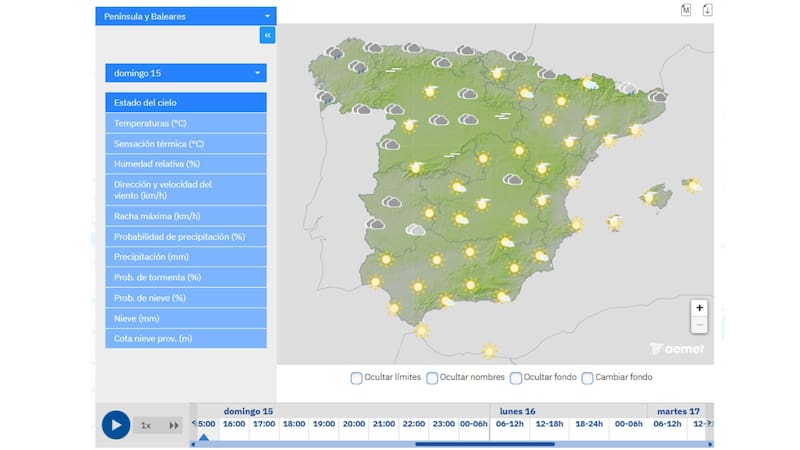Click the sun icon over Cádiz
Image resolution: width=800 pixels, height=450 pixels.
[x=393, y=308]
